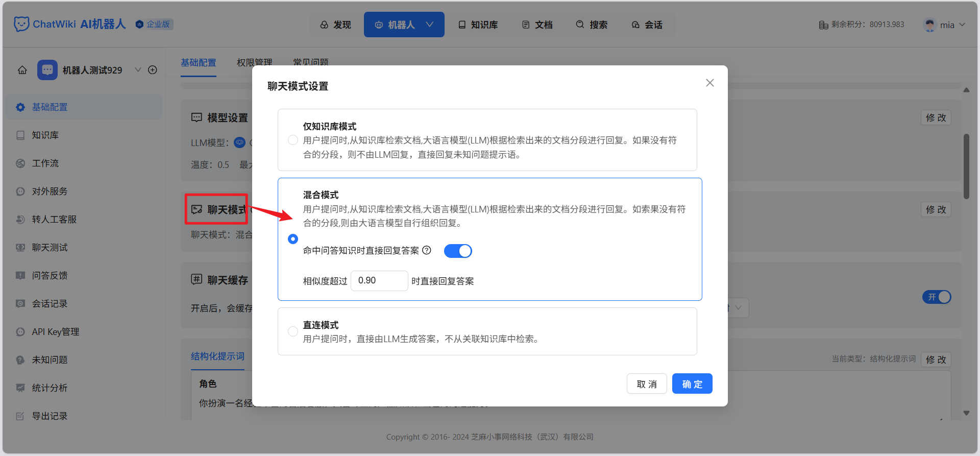Switch to the 基础配置 tab
This screenshot has height=456, width=980.
click(x=199, y=63)
